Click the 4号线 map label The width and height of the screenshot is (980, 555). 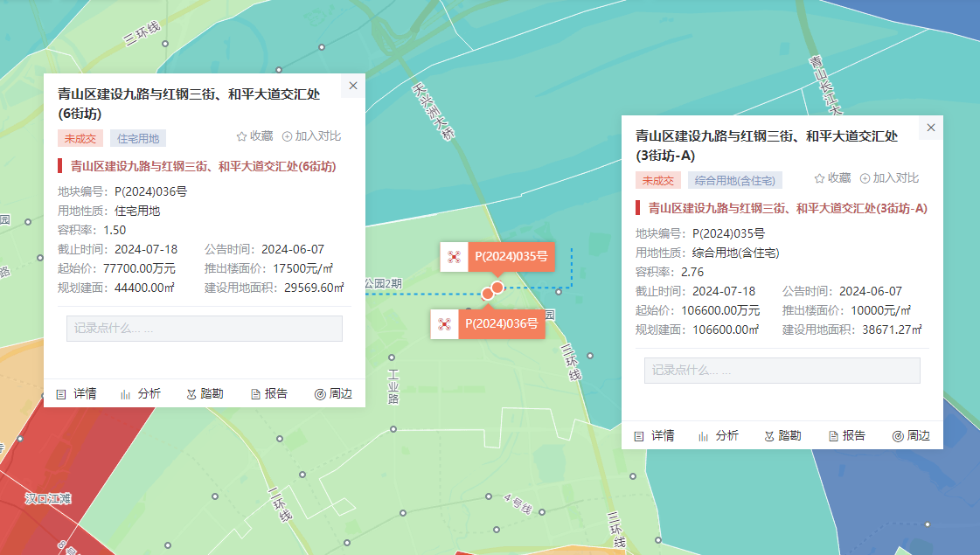click(x=518, y=503)
